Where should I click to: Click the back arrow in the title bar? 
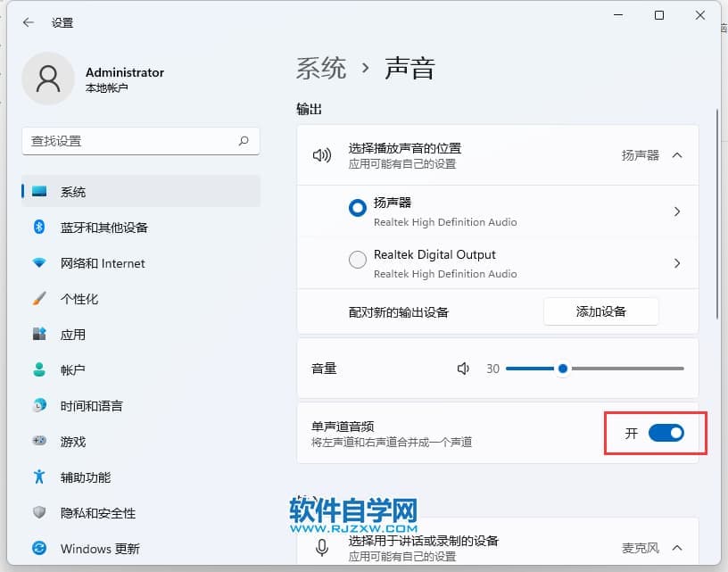tap(28, 22)
